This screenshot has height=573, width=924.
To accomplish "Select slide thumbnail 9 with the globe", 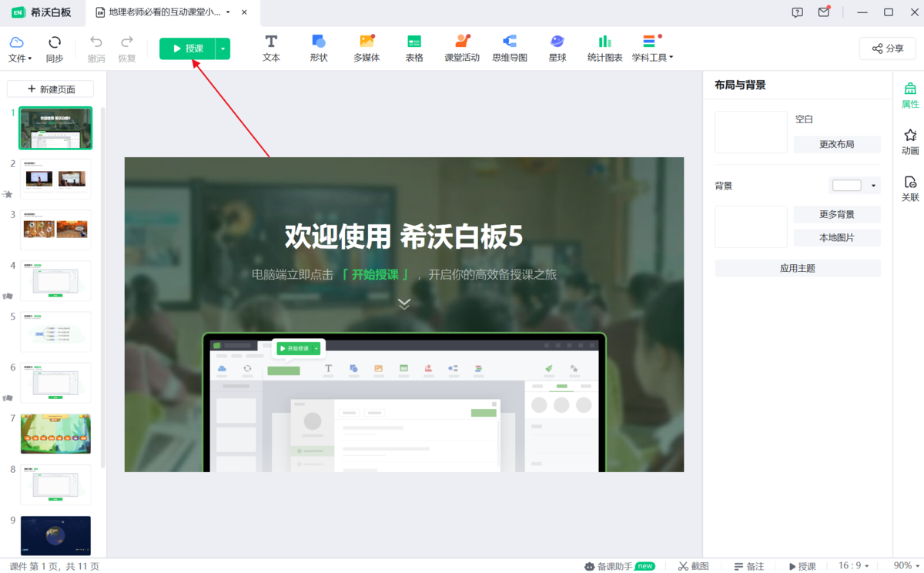I will [x=55, y=535].
